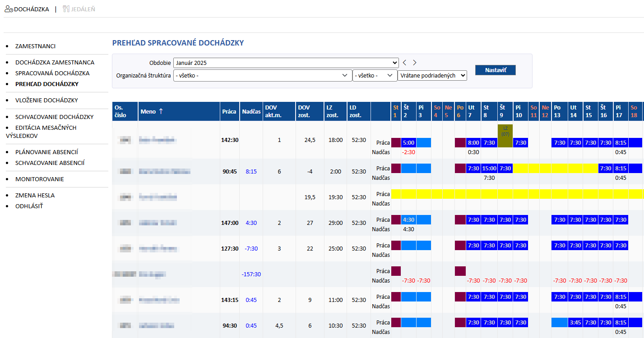644x338 pixels.
Task: Expand the second '- všetko -' dropdown
Action: pos(375,75)
